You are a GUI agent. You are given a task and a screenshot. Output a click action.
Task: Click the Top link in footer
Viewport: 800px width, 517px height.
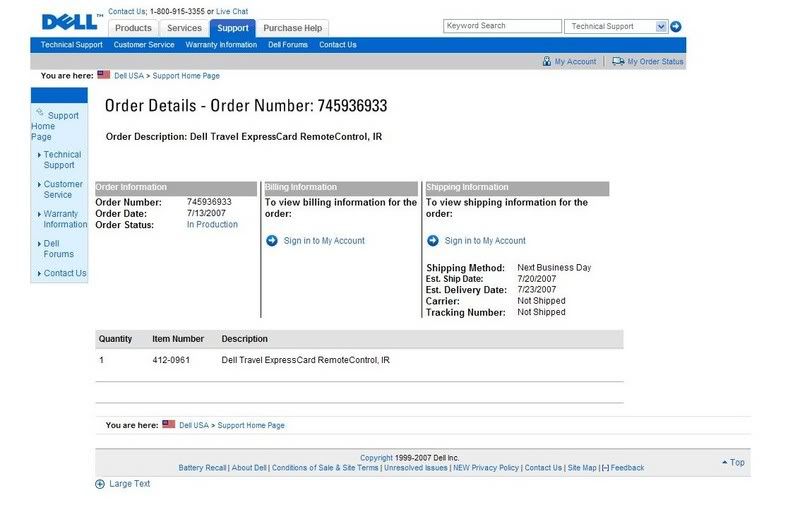(737, 462)
